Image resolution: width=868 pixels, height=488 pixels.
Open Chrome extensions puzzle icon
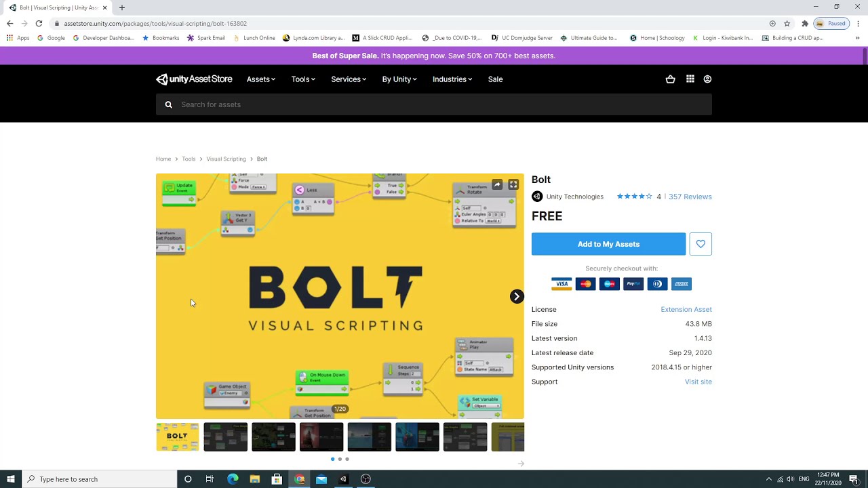pos(805,23)
